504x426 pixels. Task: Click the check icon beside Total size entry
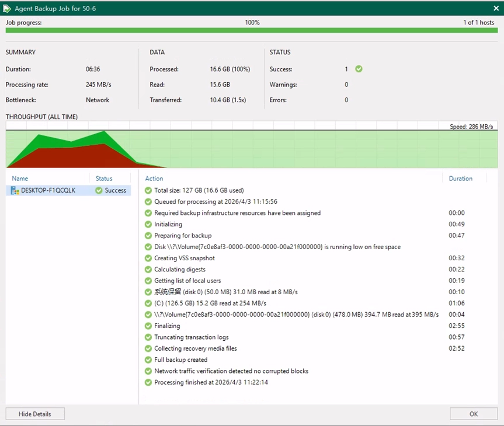(x=148, y=190)
